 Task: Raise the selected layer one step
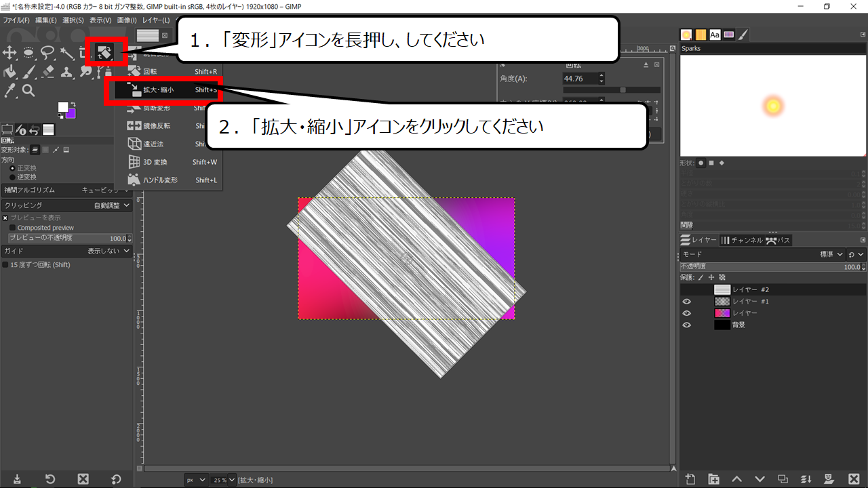click(x=736, y=479)
